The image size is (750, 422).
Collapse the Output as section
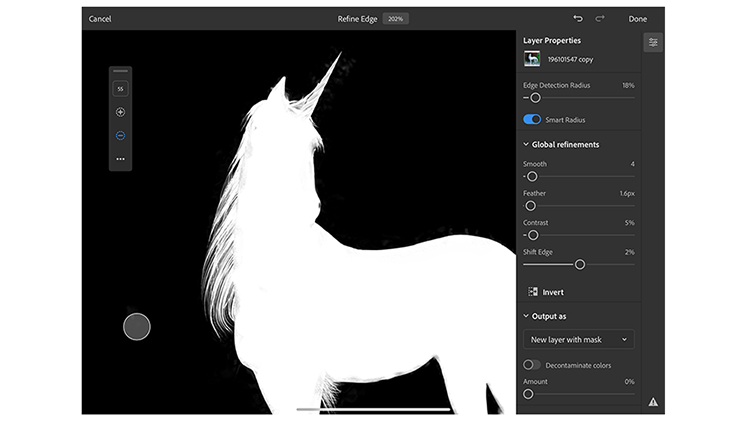pyautogui.click(x=526, y=316)
